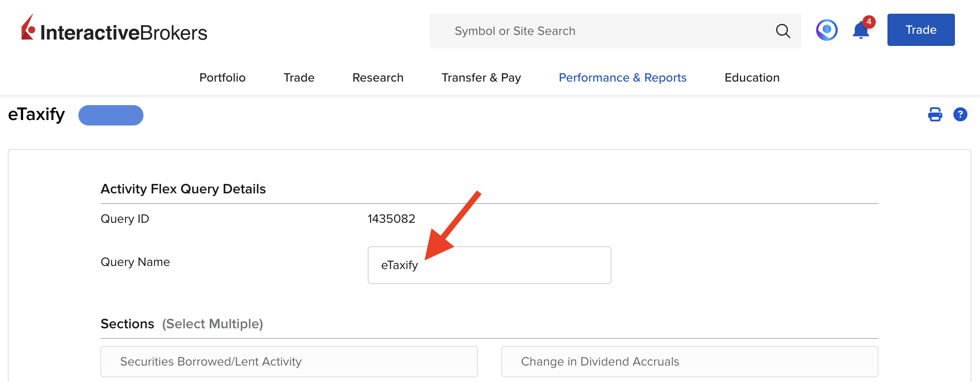Viewport: 980px width, 382px height.
Task: Open the Trade navigation menu
Action: coord(299,78)
